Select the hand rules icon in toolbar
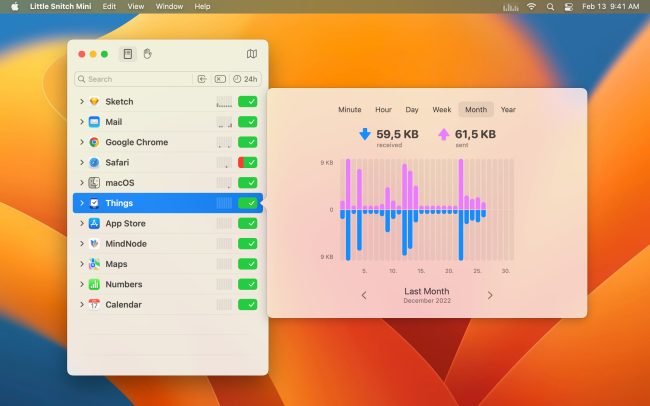This screenshot has width=650, height=406. click(x=148, y=54)
